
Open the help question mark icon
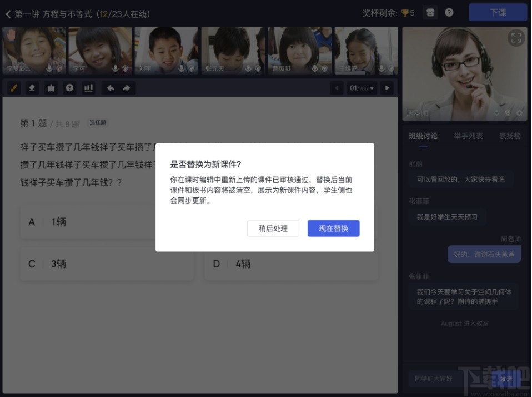[x=449, y=12]
